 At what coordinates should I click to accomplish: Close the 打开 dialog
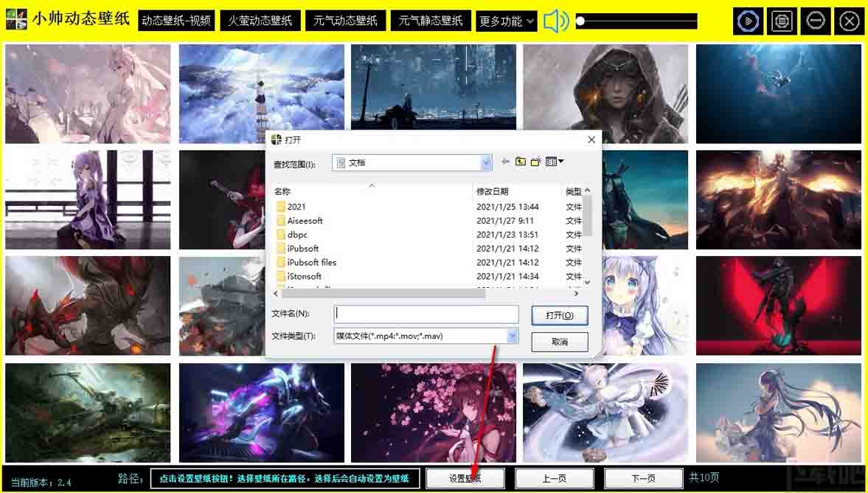[591, 139]
